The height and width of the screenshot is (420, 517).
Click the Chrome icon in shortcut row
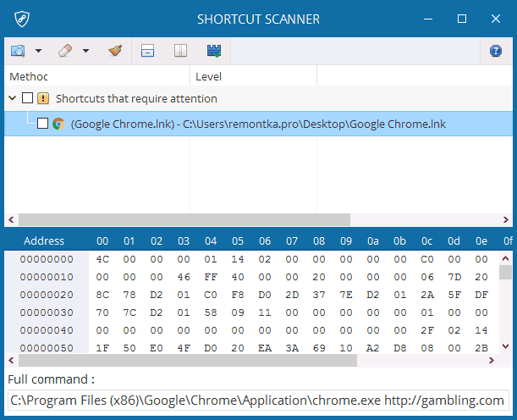pyautogui.click(x=58, y=124)
